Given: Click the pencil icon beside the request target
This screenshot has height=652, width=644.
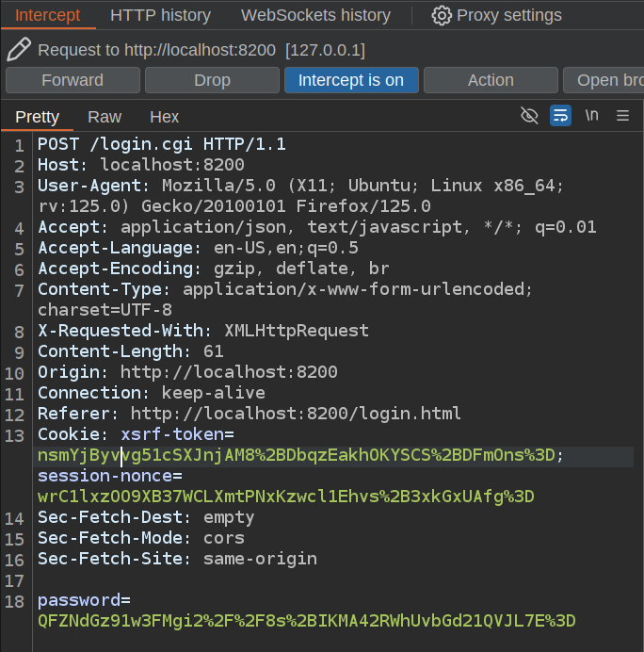Looking at the screenshot, I should (19, 50).
